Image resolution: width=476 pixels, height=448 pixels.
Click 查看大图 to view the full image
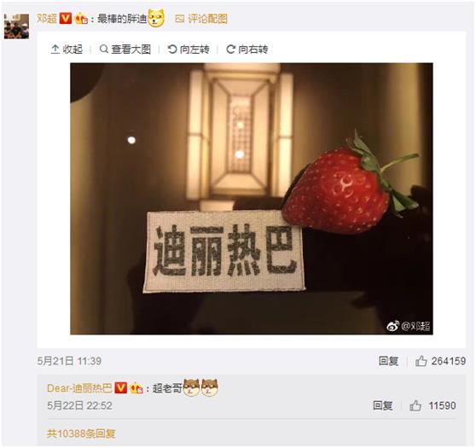pyautogui.click(x=125, y=49)
